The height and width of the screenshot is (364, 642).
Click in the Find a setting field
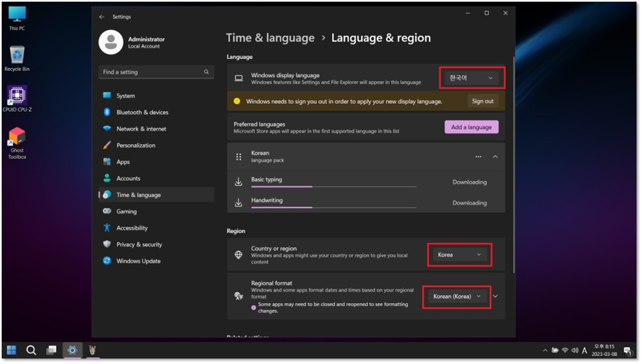(156, 72)
